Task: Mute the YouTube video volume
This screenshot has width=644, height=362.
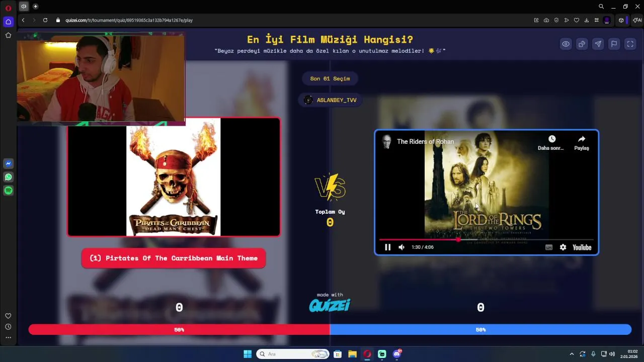Action: click(x=401, y=247)
